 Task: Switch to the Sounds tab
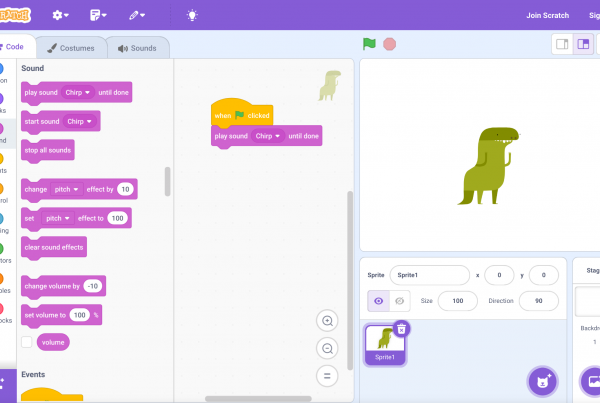[137, 48]
